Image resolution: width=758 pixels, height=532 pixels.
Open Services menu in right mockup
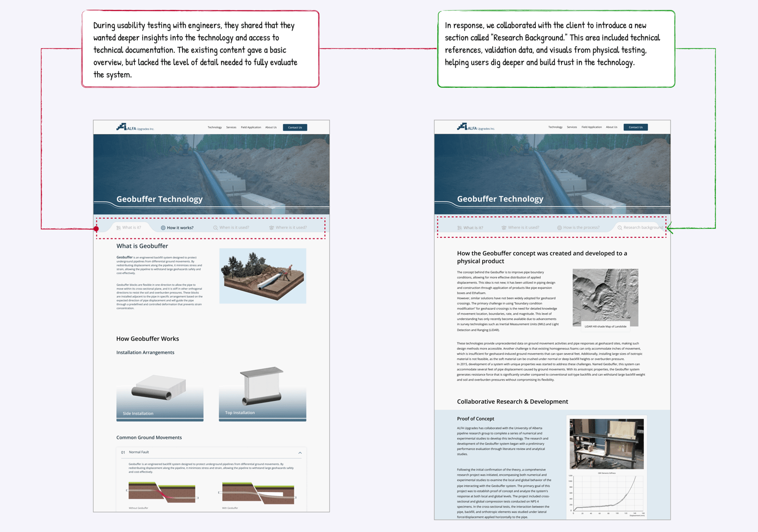[572, 127]
